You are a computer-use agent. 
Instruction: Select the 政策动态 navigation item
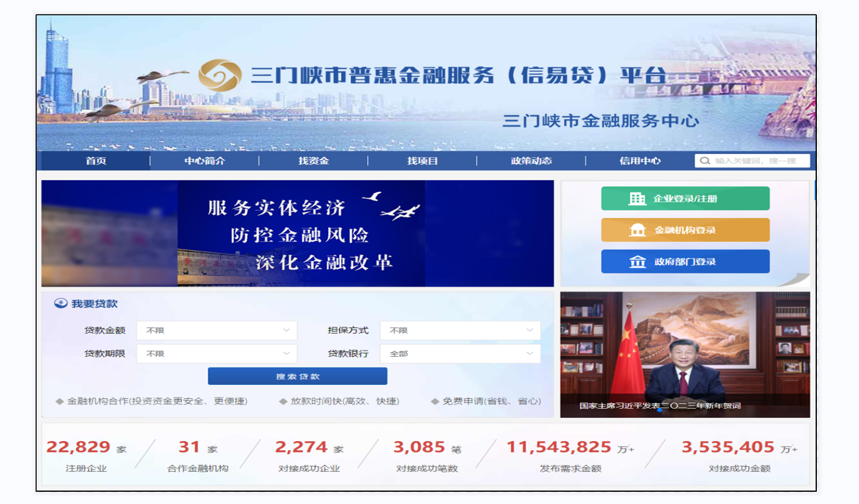531,161
